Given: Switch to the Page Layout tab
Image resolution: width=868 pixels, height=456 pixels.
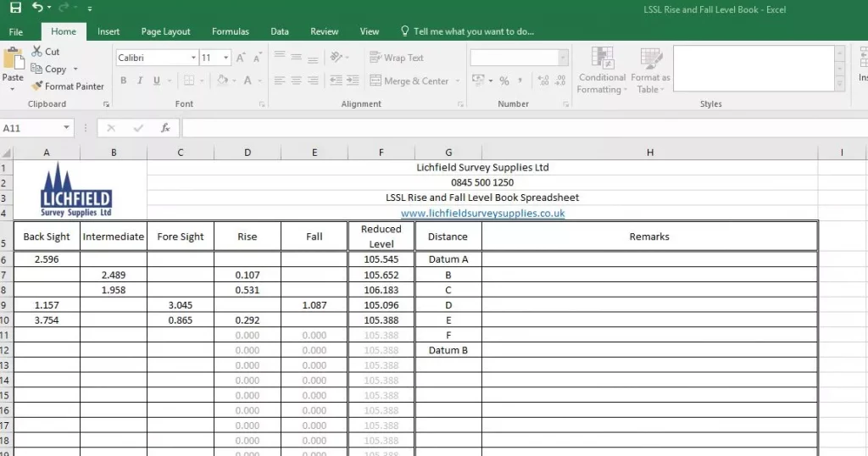Looking at the screenshot, I should (x=165, y=31).
